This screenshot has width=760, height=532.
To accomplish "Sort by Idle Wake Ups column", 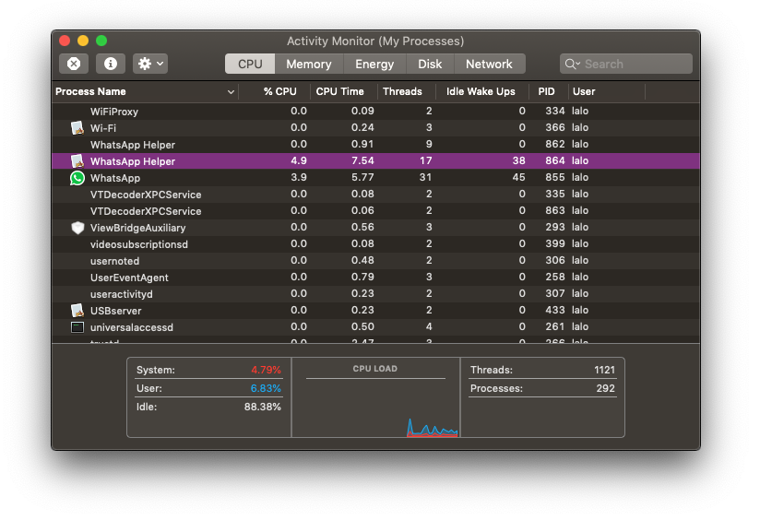I will tap(480, 91).
